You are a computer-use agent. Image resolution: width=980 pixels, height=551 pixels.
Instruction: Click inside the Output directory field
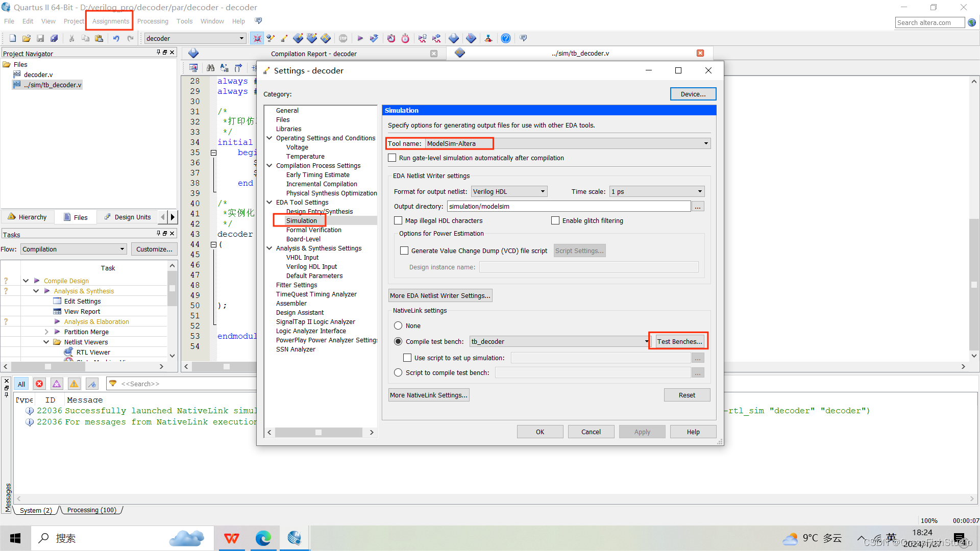(x=567, y=206)
